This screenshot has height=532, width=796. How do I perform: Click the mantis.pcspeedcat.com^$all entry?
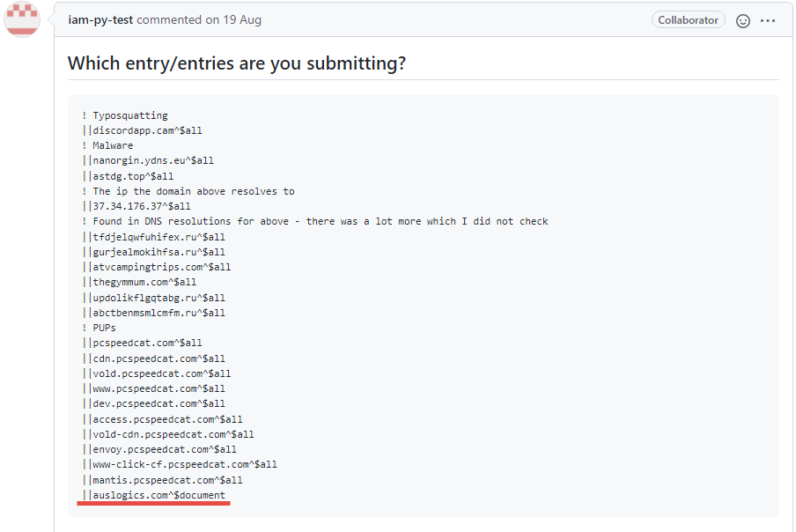click(162, 480)
